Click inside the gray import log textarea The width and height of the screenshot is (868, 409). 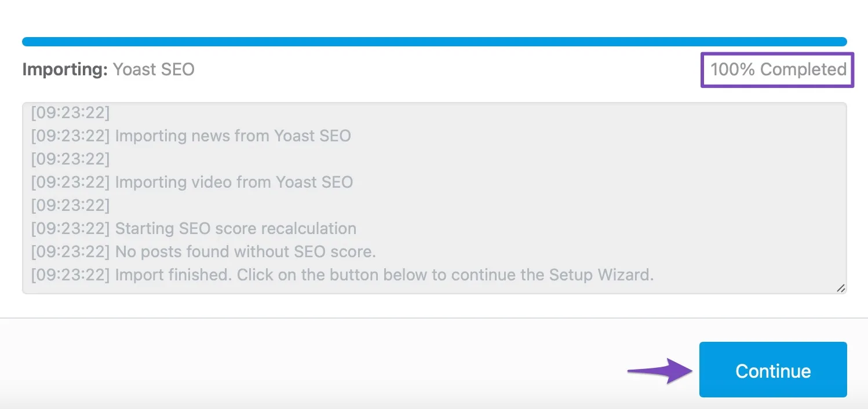(x=435, y=198)
